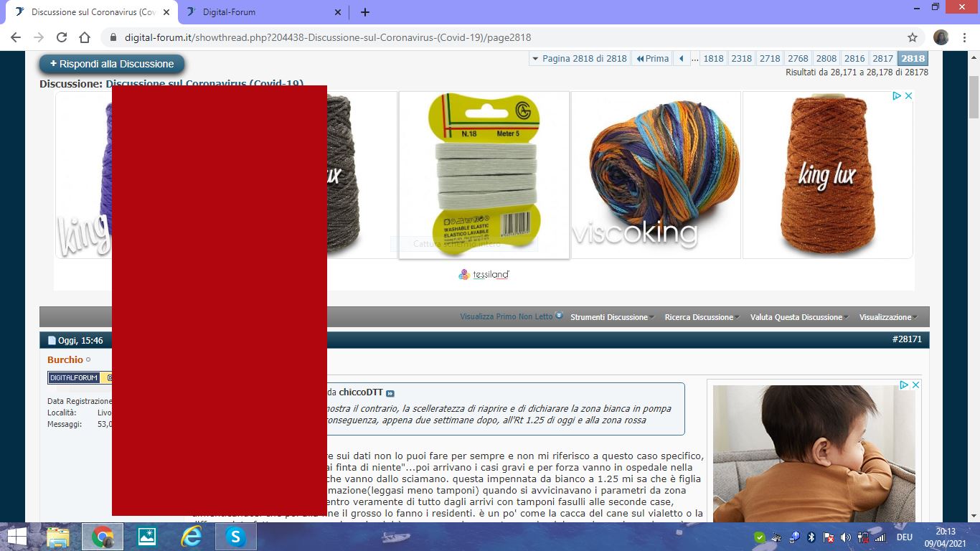Go to page 2817

pyautogui.click(x=883, y=59)
